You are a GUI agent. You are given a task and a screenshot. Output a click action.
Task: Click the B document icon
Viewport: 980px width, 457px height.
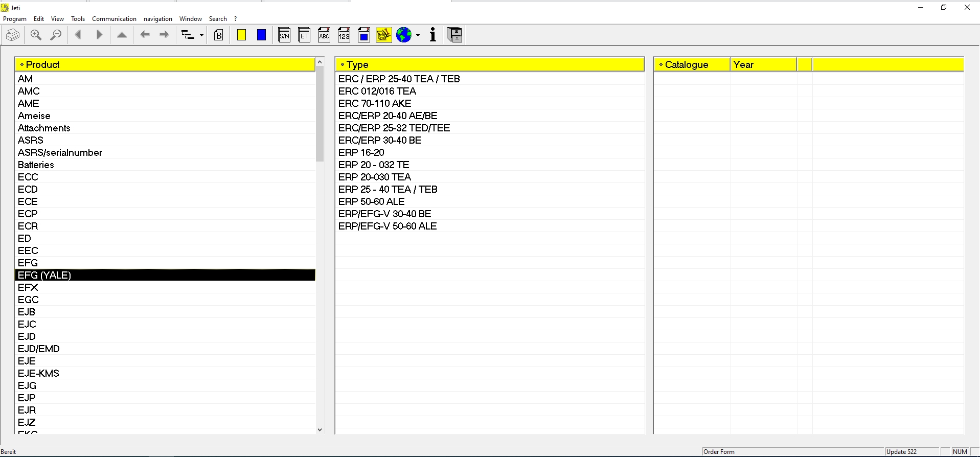point(219,35)
